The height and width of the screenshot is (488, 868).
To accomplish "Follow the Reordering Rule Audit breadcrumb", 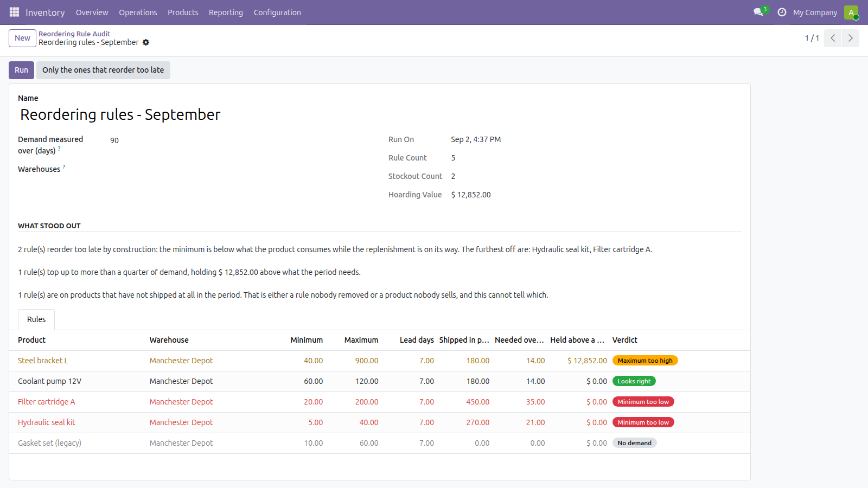I will click(74, 34).
